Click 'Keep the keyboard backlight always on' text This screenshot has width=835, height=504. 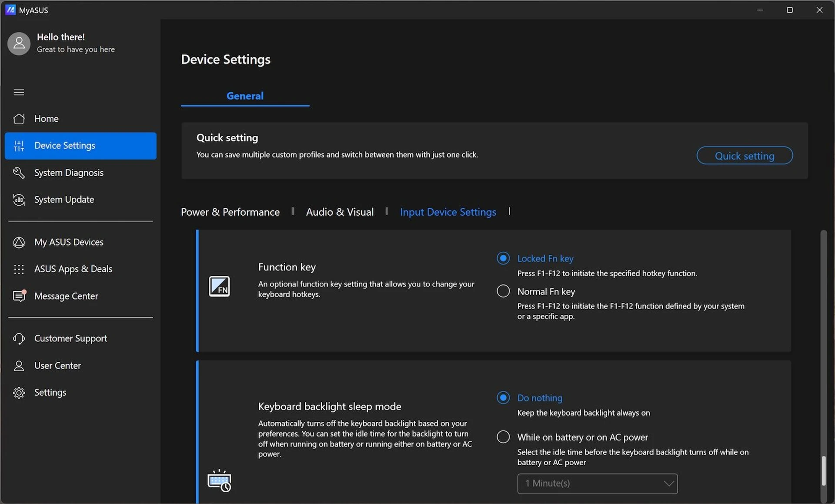click(x=584, y=413)
